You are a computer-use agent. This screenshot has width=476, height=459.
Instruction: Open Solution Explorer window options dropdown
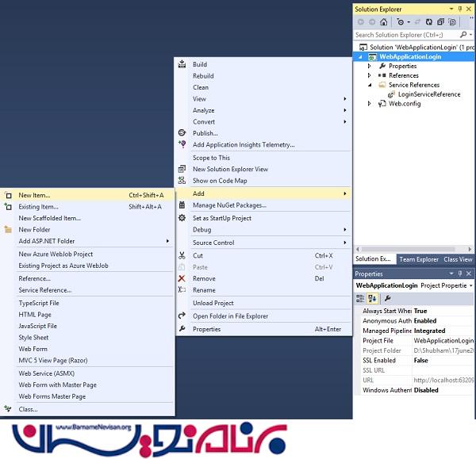[x=451, y=9]
